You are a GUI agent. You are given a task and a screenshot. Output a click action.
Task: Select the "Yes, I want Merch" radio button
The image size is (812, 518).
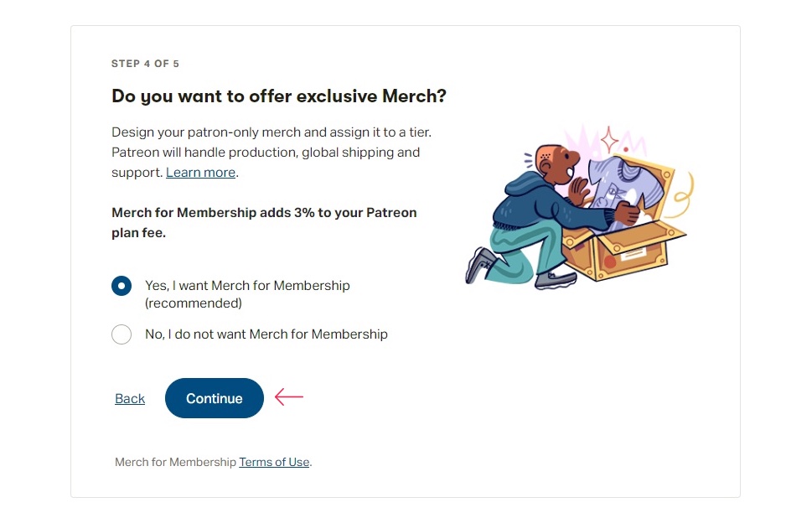122,286
